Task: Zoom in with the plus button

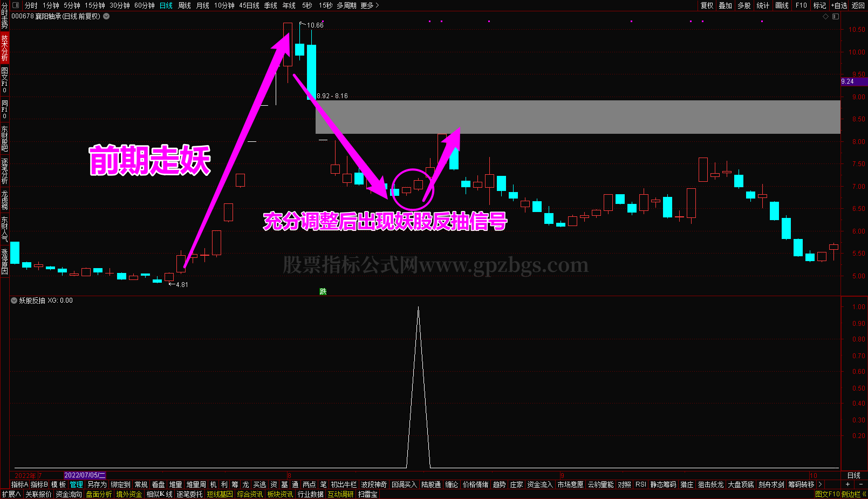Action: coord(848,484)
